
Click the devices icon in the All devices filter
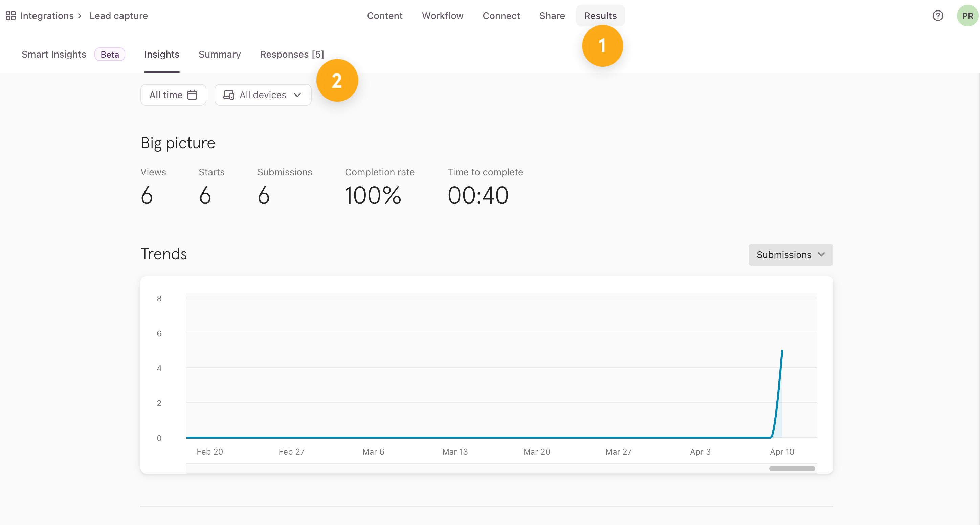click(x=229, y=95)
